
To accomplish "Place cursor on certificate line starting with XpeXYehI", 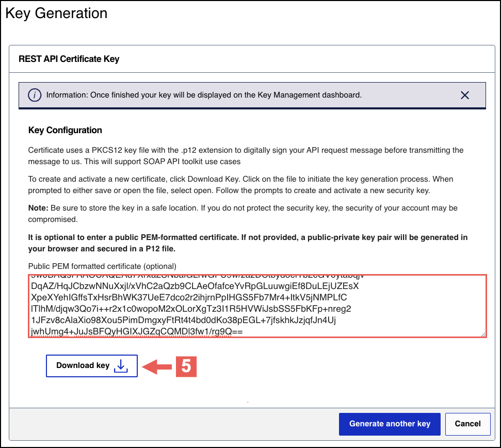I will (188, 298).
